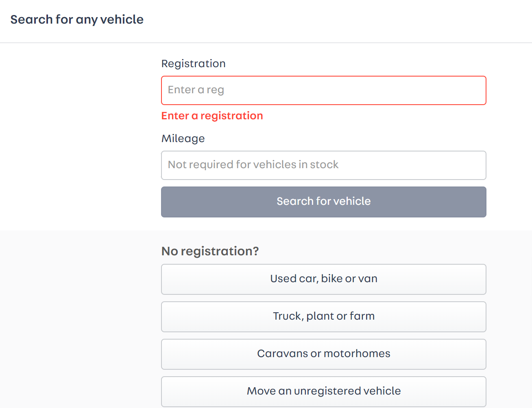The width and height of the screenshot is (532, 408).
Task: Choose the motorhomes and caravans category
Action: coord(323,354)
